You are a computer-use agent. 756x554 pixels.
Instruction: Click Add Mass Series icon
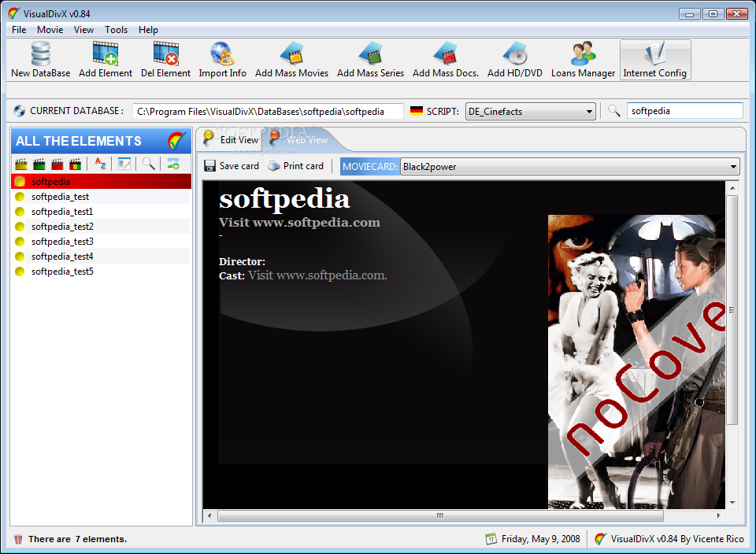370,54
